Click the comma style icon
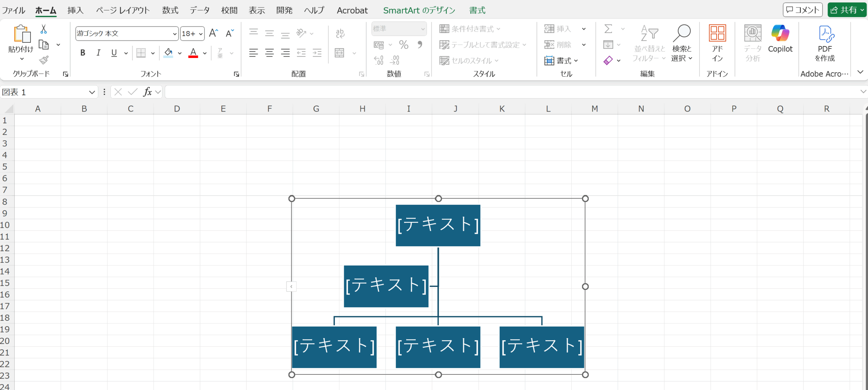 pyautogui.click(x=420, y=45)
